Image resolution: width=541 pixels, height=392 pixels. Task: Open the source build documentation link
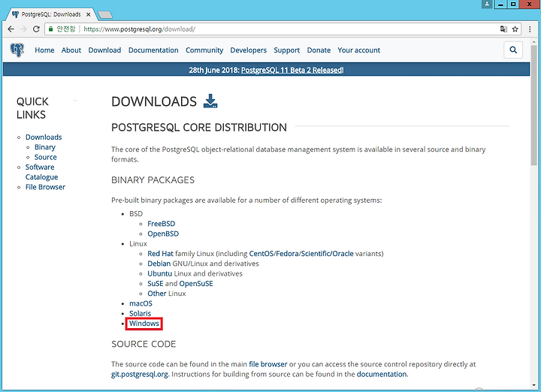pos(382,375)
